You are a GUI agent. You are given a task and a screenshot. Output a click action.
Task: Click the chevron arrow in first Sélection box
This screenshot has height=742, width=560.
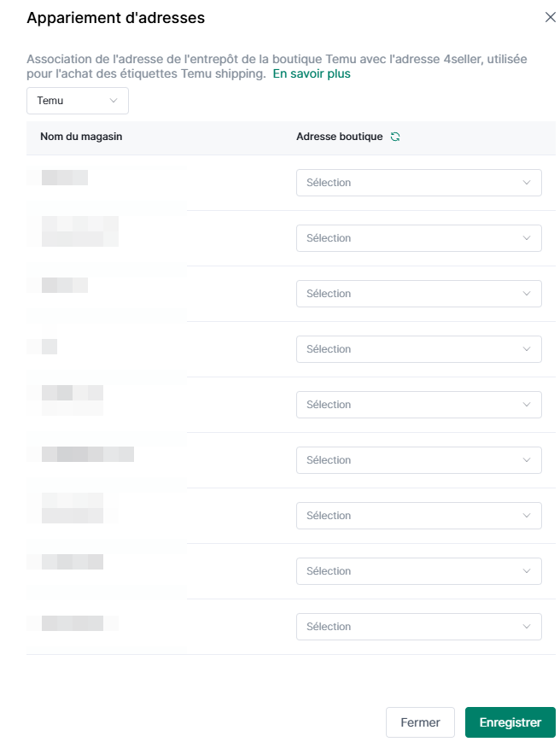point(527,183)
